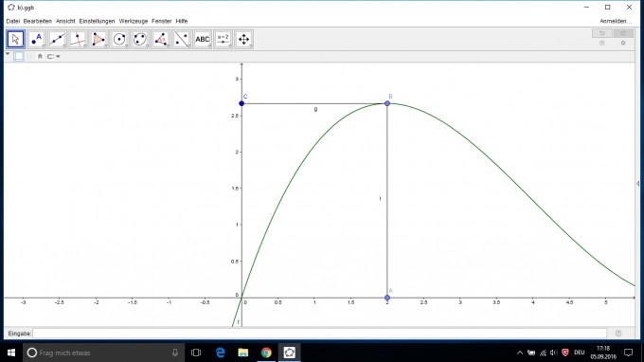Select the Perpendicular Line tool

point(78,40)
